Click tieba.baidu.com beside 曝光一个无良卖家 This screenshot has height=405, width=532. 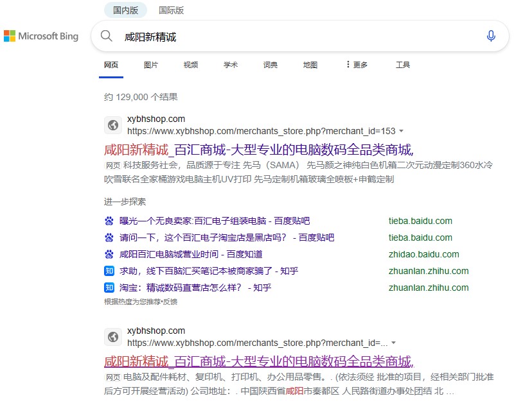click(x=420, y=221)
